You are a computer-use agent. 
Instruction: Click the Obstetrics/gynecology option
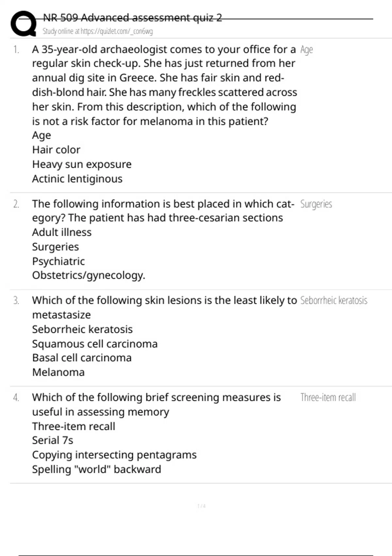tap(89, 275)
